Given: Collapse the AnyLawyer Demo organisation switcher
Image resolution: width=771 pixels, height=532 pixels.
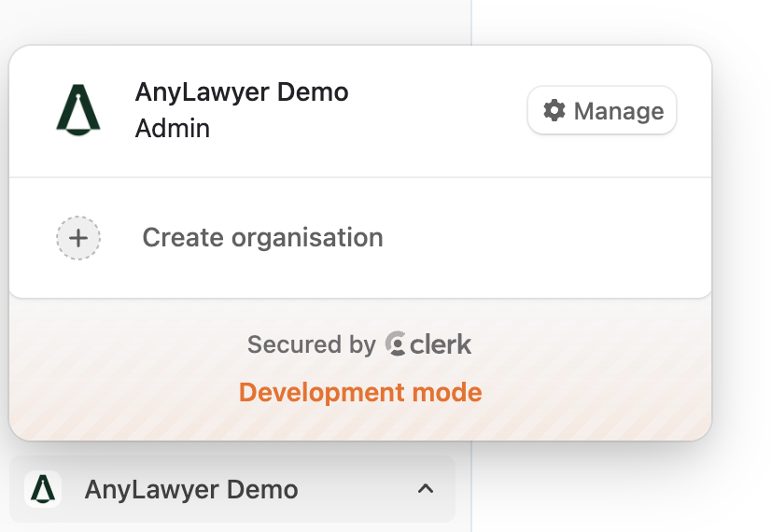Looking at the screenshot, I should [232, 489].
